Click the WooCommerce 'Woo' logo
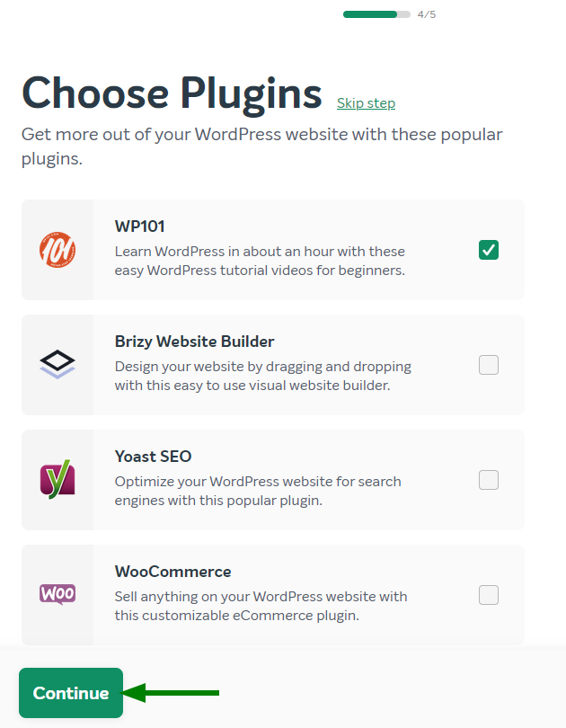Screen dimensions: 566x728 tap(56, 594)
